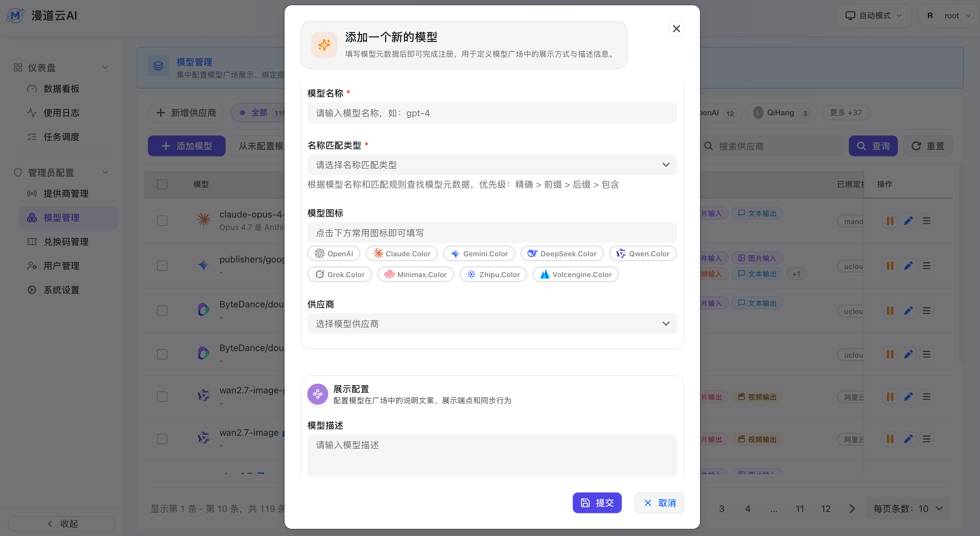Cancel with the 取消 button
Viewport: 980px width, 536px height.
click(659, 503)
